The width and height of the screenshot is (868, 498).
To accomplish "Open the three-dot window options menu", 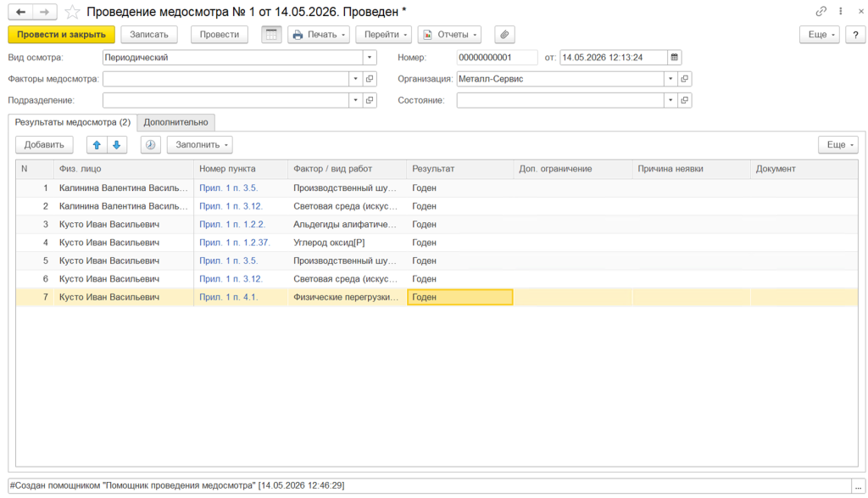I will (x=840, y=11).
